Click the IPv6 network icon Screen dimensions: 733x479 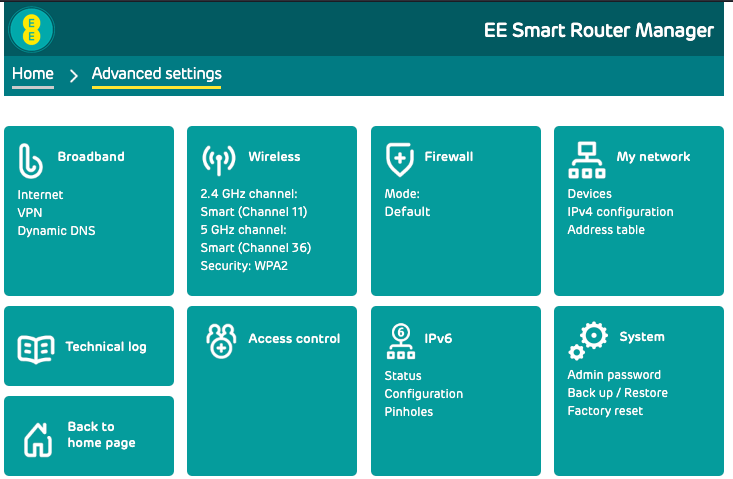coord(400,341)
